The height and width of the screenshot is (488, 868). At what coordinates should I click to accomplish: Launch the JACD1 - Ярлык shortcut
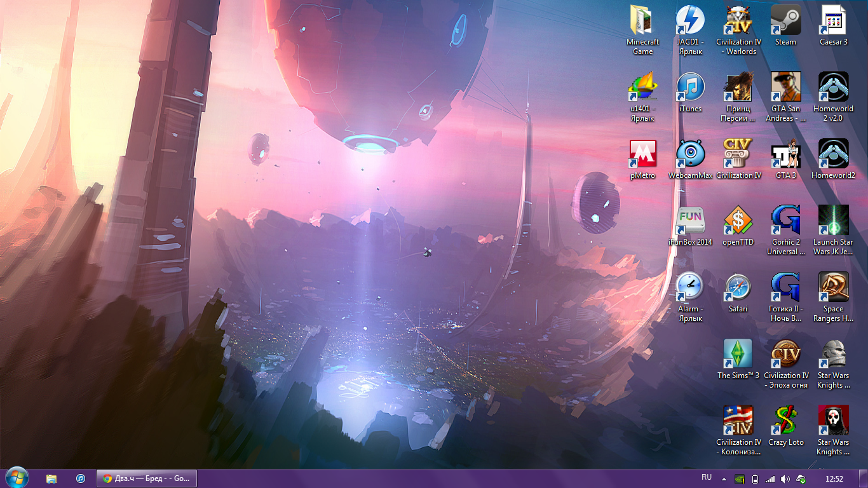690,30
